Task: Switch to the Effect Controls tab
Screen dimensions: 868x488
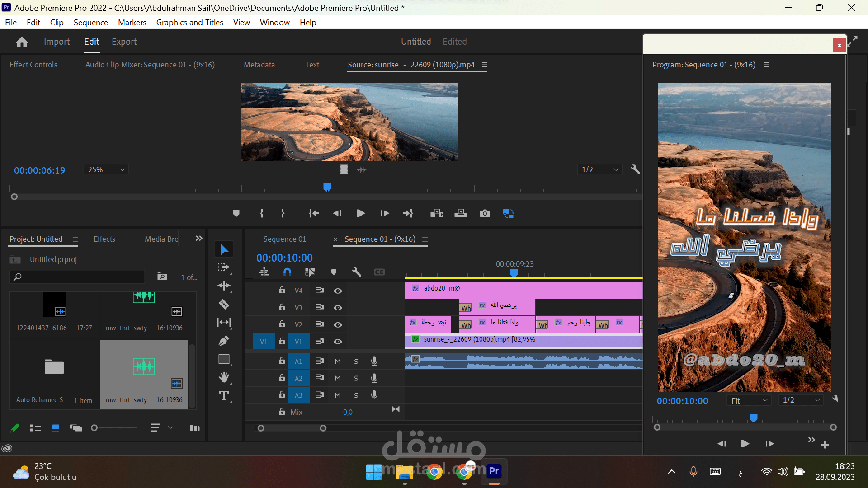Action: click(x=33, y=65)
